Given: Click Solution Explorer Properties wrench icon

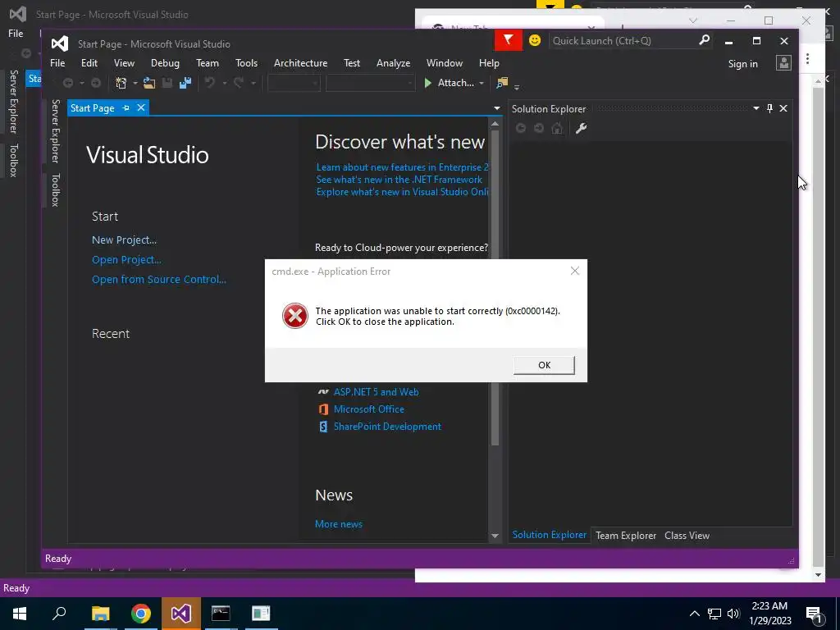Looking at the screenshot, I should (582, 129).
